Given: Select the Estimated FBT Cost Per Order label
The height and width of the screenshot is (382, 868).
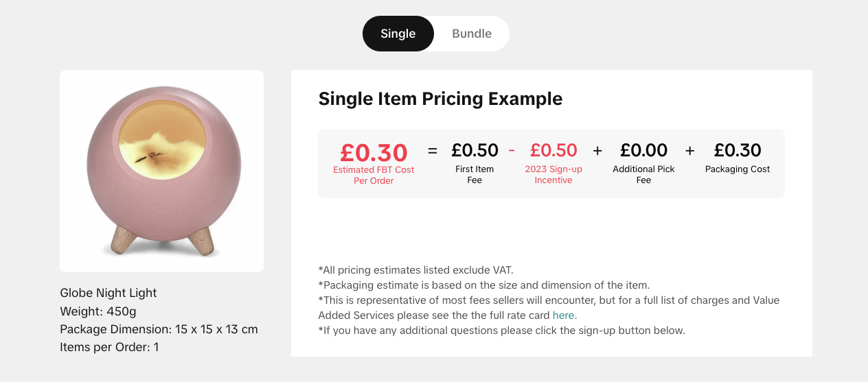Looking at the screenshot, I should pos(374,175).
